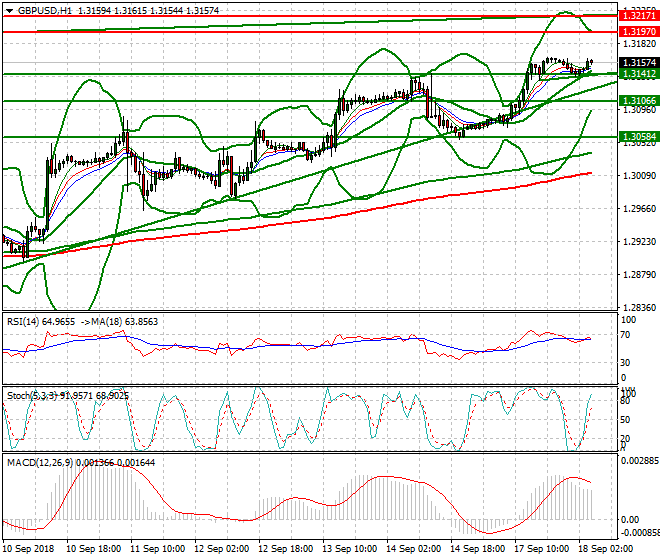Select the Stoch(5,3,3) indicator label
660x560 pixels.
pyautogui.click(x=32, y=396)
